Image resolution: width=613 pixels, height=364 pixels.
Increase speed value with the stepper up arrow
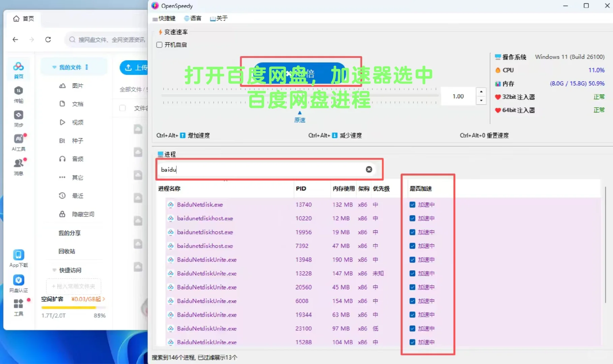point(481,92)
